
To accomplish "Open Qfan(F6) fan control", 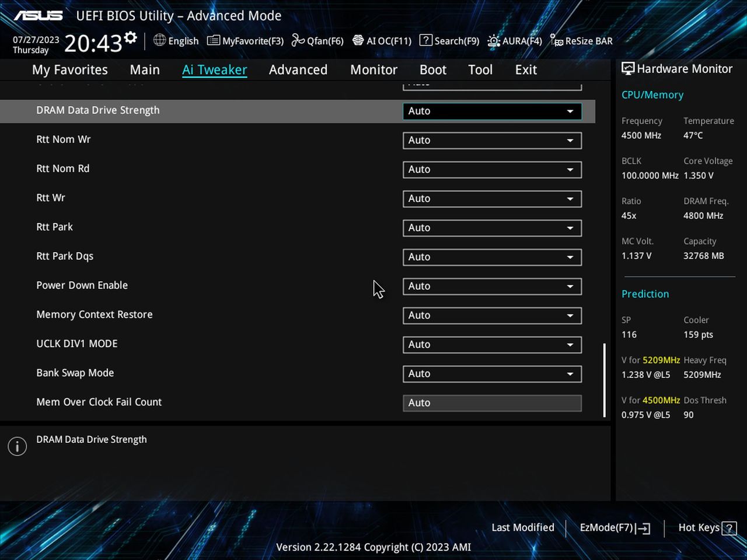I will coord(298,40).
